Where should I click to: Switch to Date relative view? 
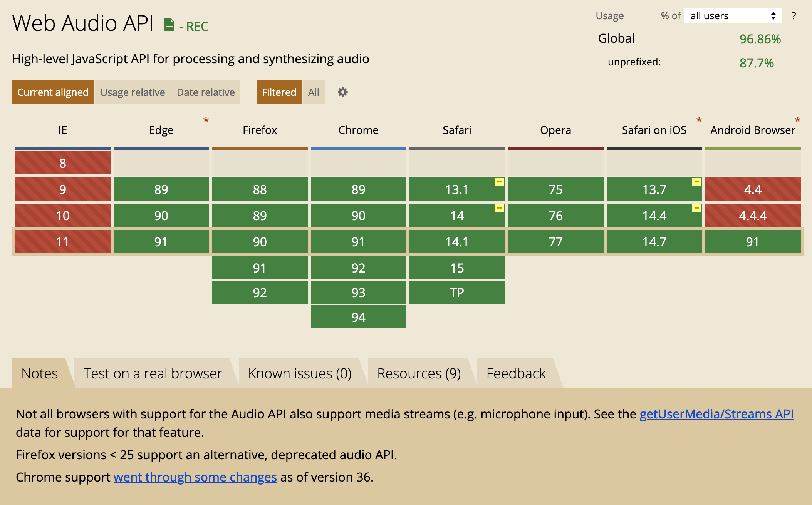click(x=206, y=92)
